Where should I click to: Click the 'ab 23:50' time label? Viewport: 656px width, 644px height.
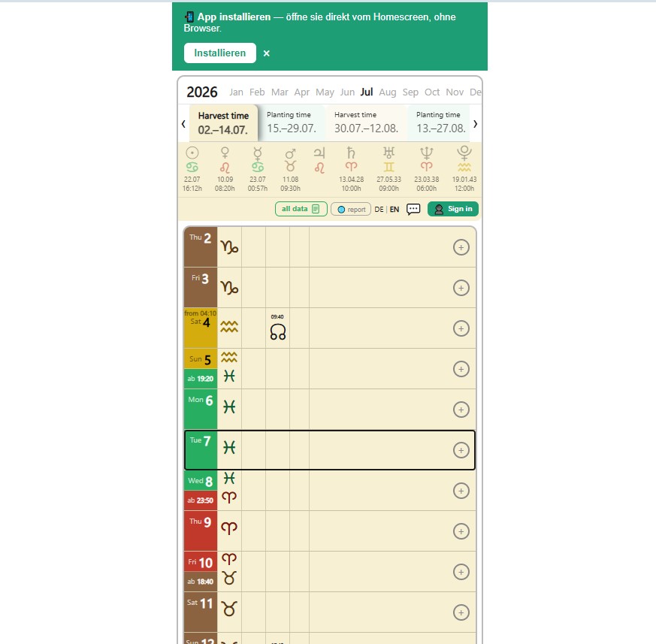click(201, 500)
